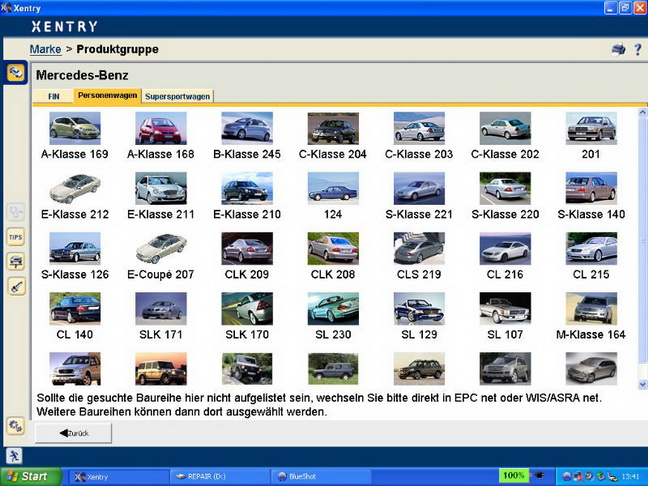Click the system tray clock 13:41
This screenshot has height=486, width=648.
click(630, 476)
